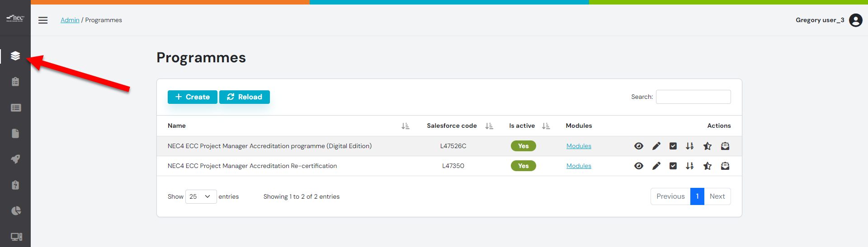Click Yes badge for Digital Edition programme

(523, 146)
